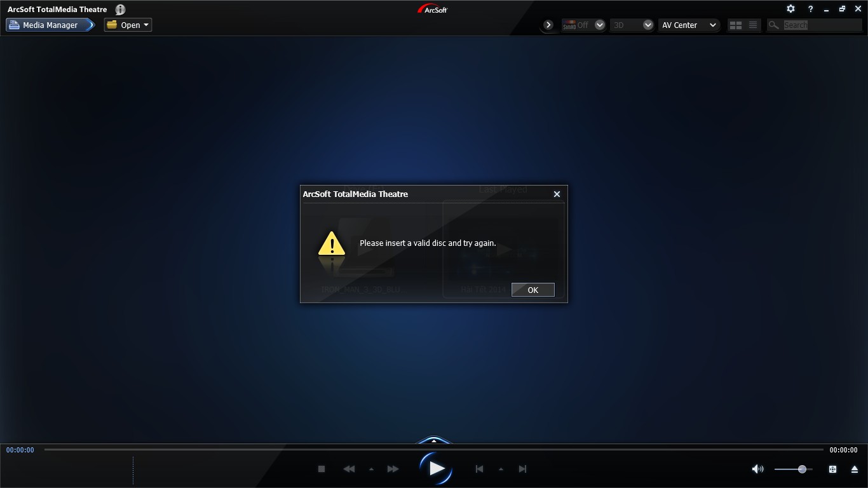
Task: Click the elapsed time 00:00:00 at left
Action: pyautogui.click(x=20, y=450)
